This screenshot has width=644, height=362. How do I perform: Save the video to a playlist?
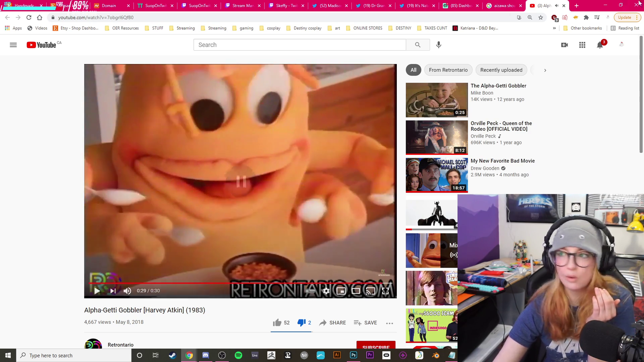pyautogui.click(x=365, y=323)
